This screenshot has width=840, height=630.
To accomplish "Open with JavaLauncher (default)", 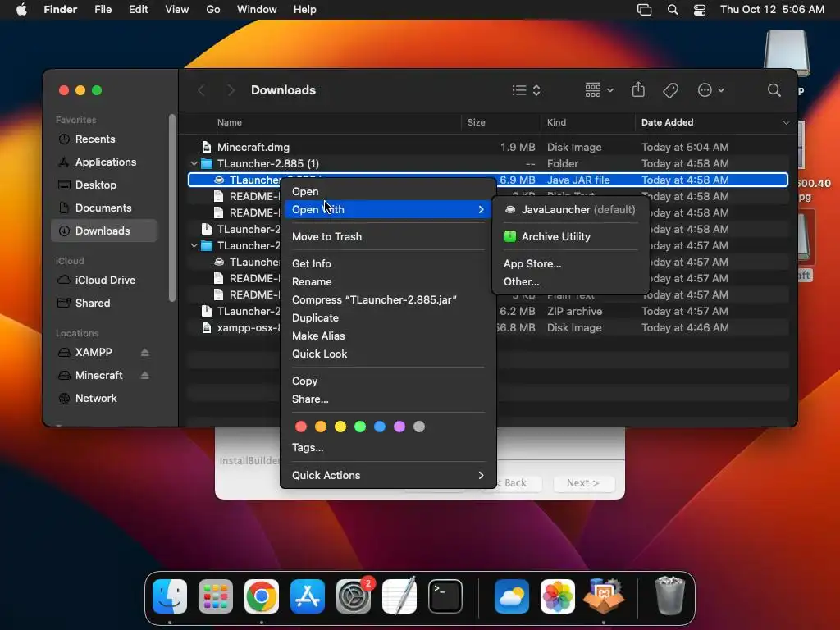I will click(571, 209).
